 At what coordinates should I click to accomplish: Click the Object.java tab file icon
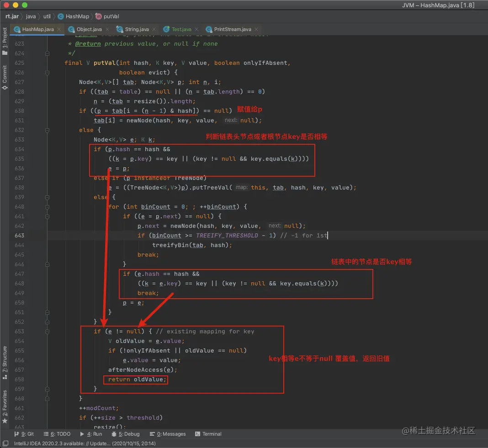point(72,29)
